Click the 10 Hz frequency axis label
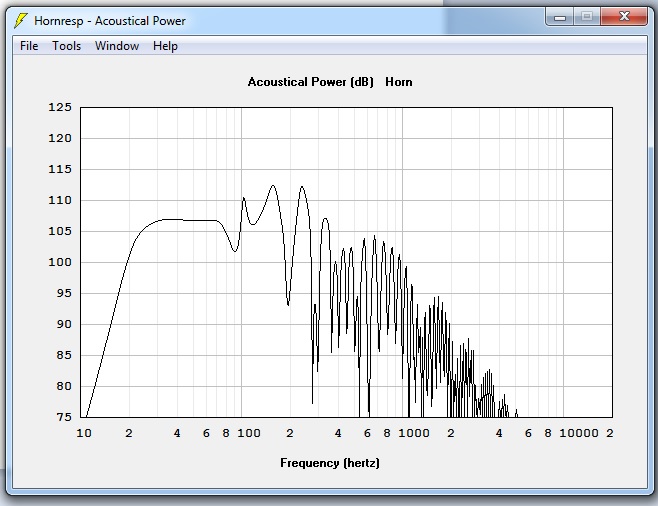The image size is (658, 506). (x=84, y=433)
